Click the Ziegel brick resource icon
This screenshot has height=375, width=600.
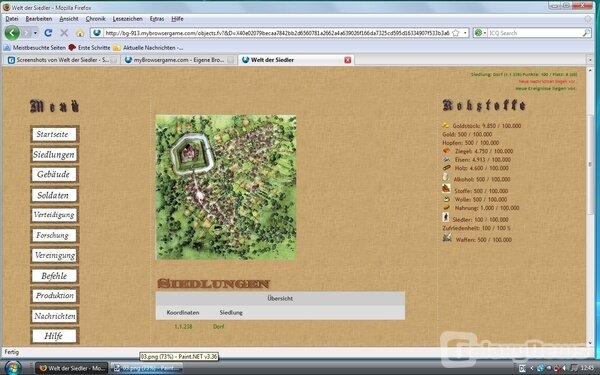(446, 151)
